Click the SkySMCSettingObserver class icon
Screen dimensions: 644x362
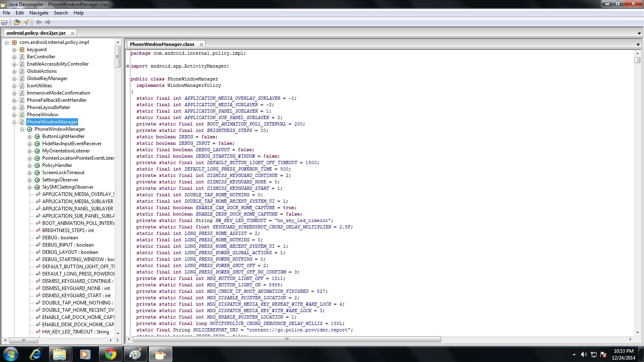pos(37,187)
